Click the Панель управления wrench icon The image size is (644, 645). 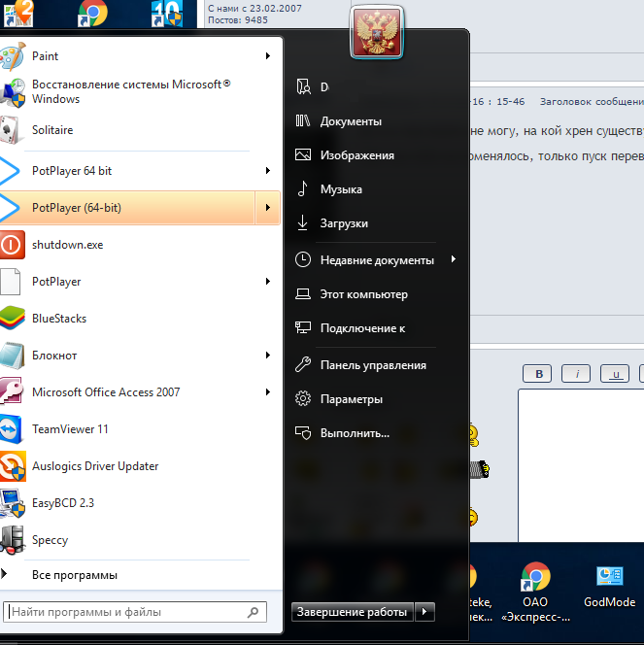click(303, 365)
